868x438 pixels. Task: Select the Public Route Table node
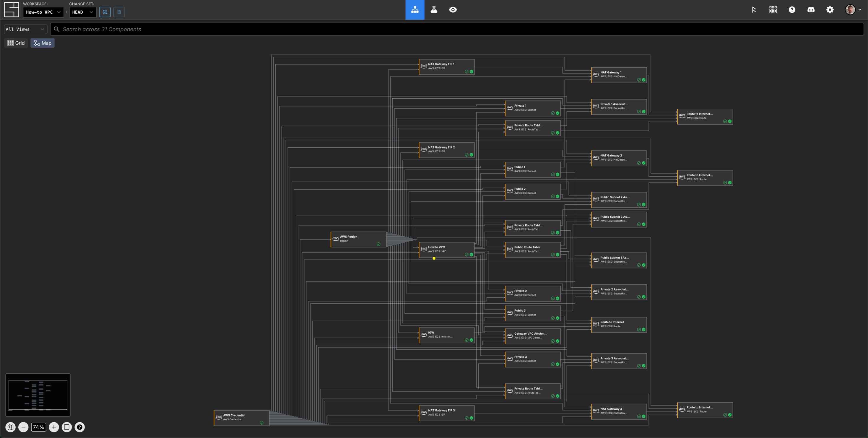pos(533,250)
